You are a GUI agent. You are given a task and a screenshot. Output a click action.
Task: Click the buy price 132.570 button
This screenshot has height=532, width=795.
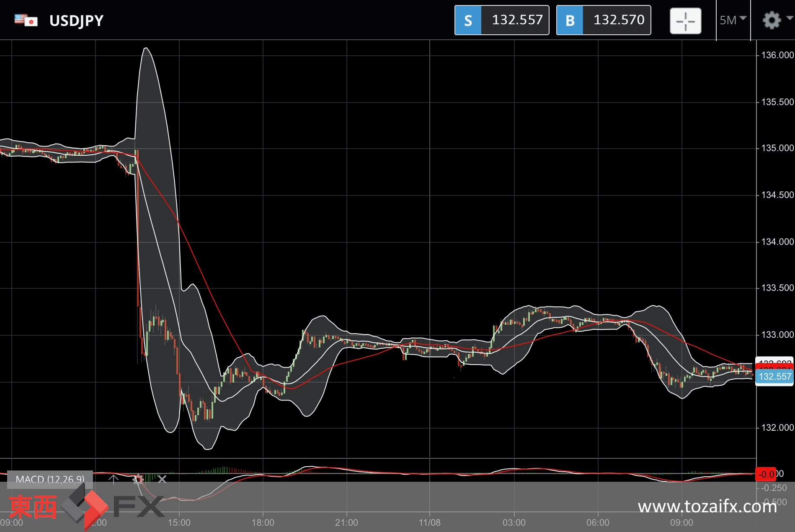tap(604, 20)
